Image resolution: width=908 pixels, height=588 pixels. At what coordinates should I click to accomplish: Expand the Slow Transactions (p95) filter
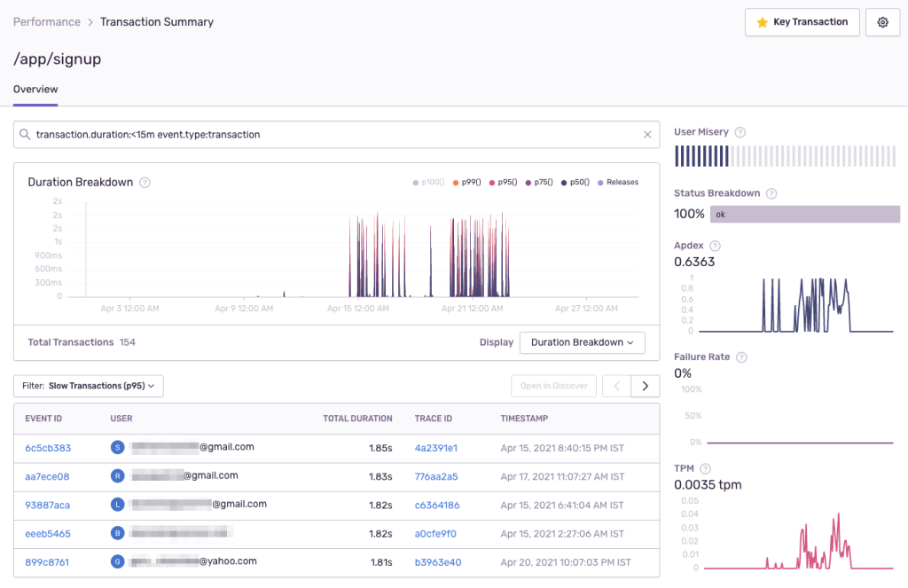point(89,386)
